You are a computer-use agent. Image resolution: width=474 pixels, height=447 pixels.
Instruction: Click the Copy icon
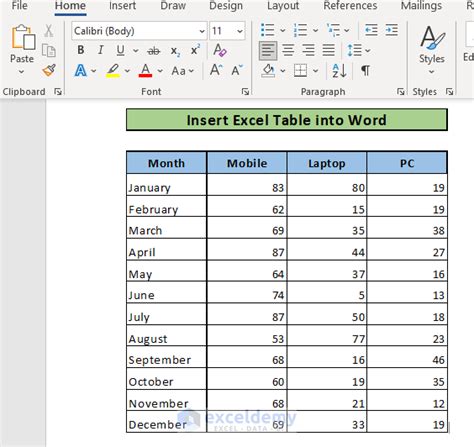pos(49,51)
